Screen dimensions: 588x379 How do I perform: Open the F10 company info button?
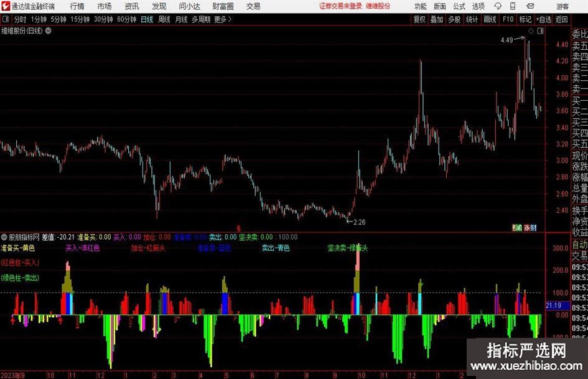[x=508, y=19]
